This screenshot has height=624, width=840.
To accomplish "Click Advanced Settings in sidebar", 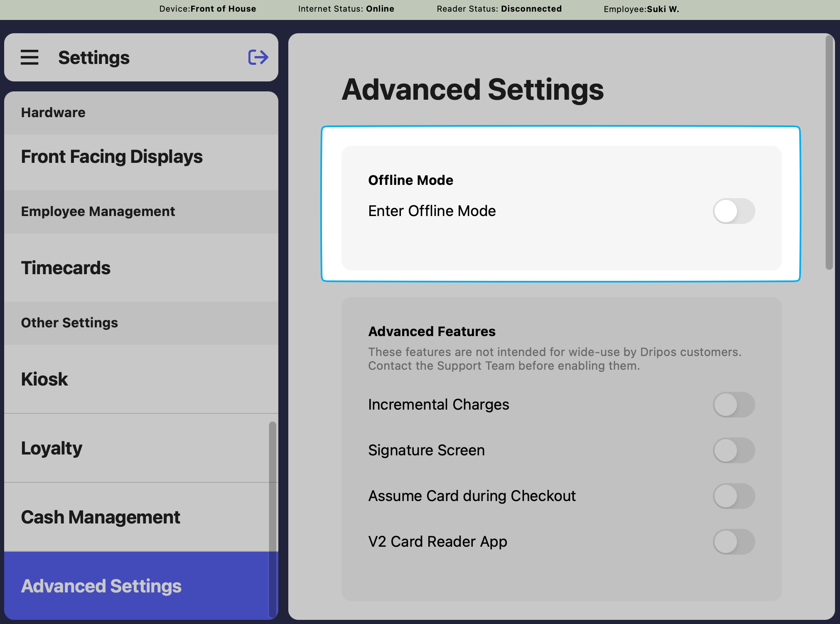I will 101,586.
